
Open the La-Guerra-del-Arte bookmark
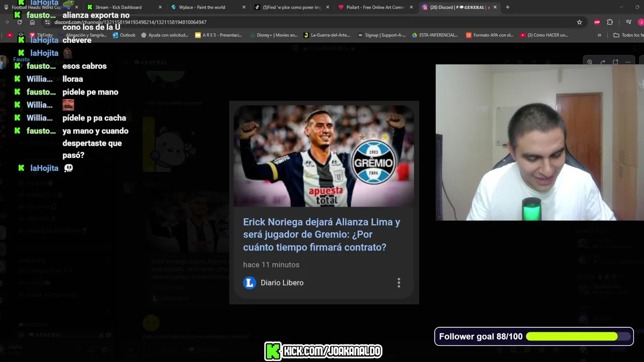(327, 35)
